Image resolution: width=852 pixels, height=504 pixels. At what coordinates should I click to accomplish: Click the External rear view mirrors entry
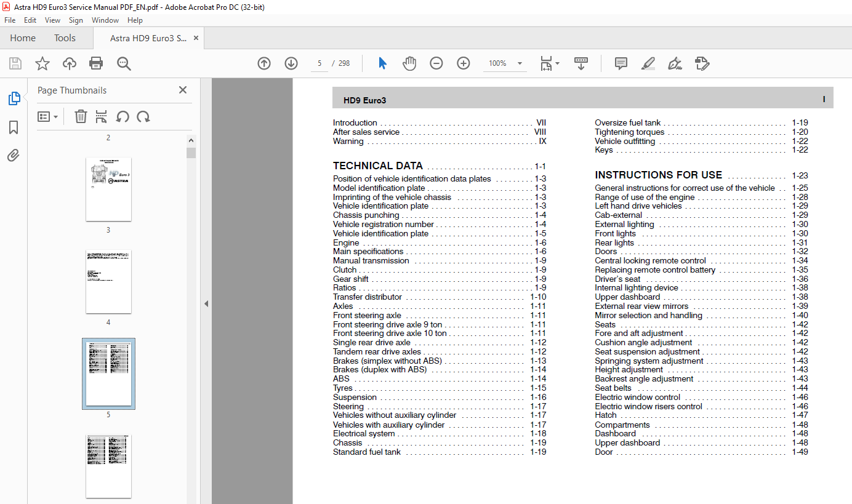pyautogui.click(x=701, y=306)
